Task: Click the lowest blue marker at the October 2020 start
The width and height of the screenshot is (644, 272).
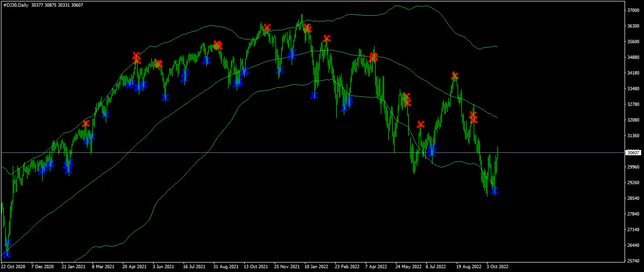Action: click(x=7, y=254)
